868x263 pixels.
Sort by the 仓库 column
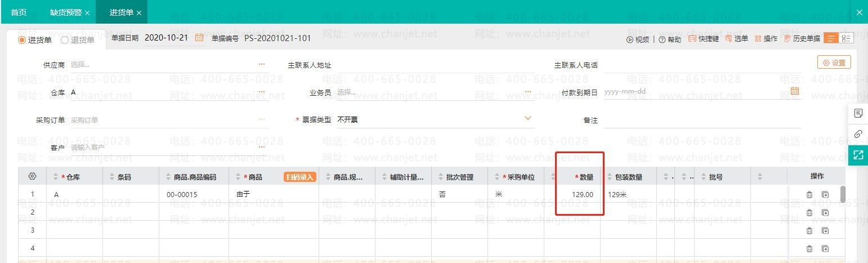(x=56, y=177)
